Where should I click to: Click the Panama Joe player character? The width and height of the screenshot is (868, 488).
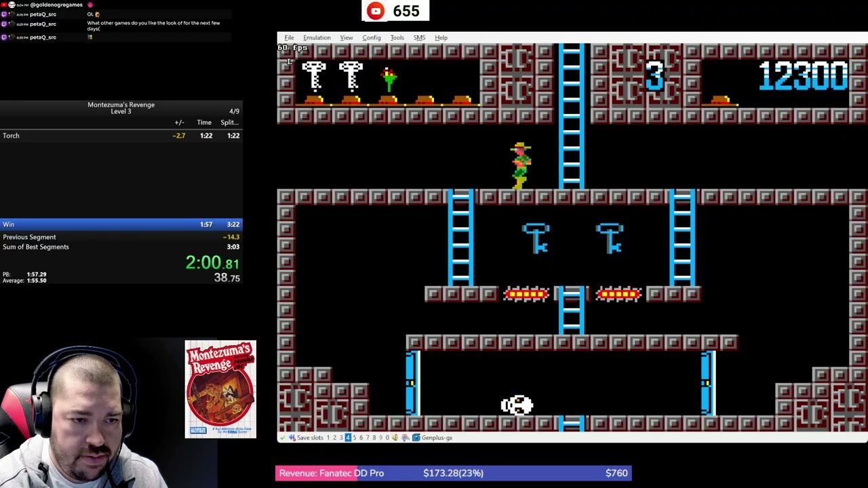[x=521, y=166]
